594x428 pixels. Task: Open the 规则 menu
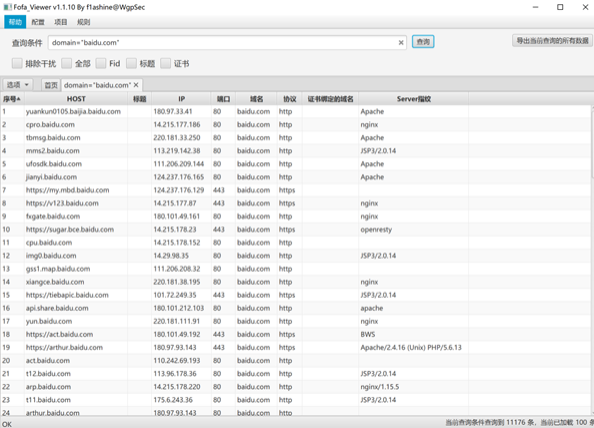coord(83,22)
